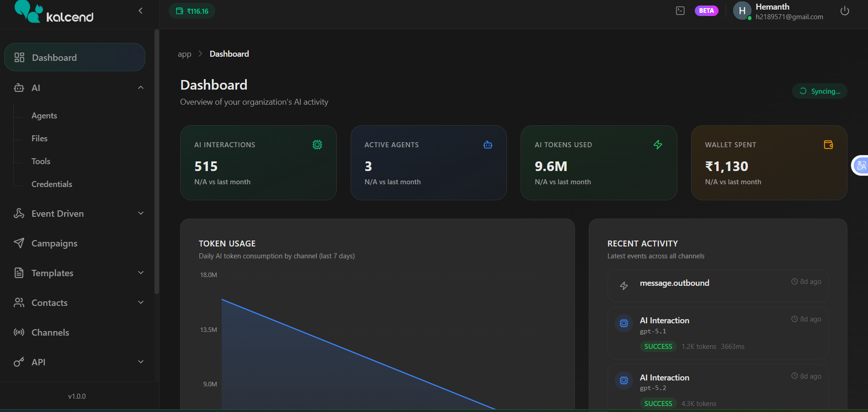Click the Syncing status button
Viewport: 868px width, 412px height.
click(819, 91)
